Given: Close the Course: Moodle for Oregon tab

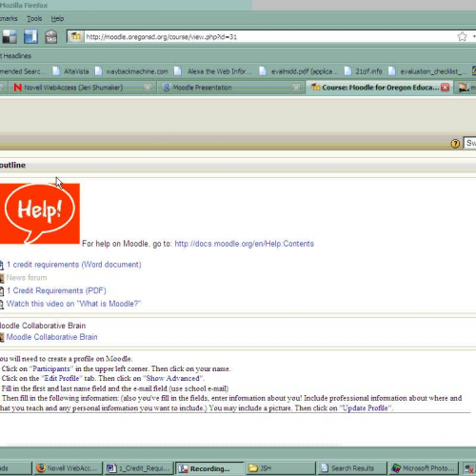Looking at the screenshot, I should (x=446, y=88).
